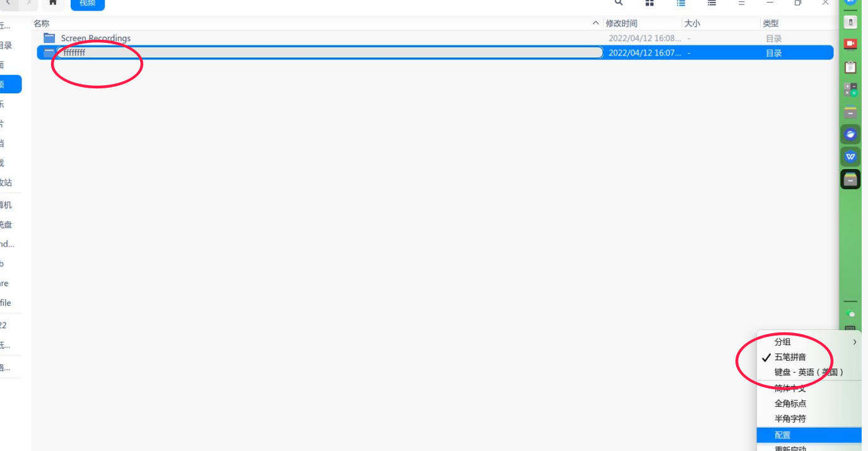The image size is (868, 451).
Task: Switch to list view mode
Action: tap(681, 3)
